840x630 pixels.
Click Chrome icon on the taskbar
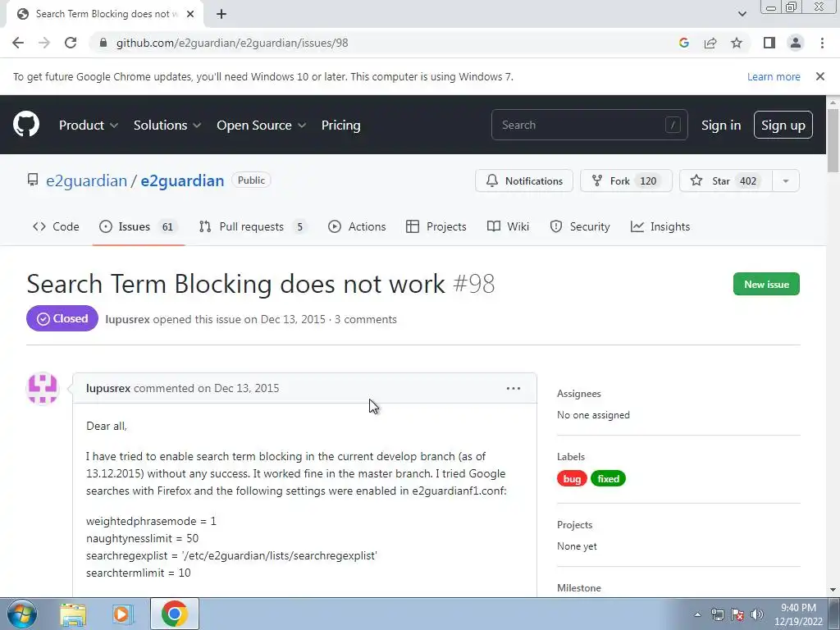tap(174, 614)
